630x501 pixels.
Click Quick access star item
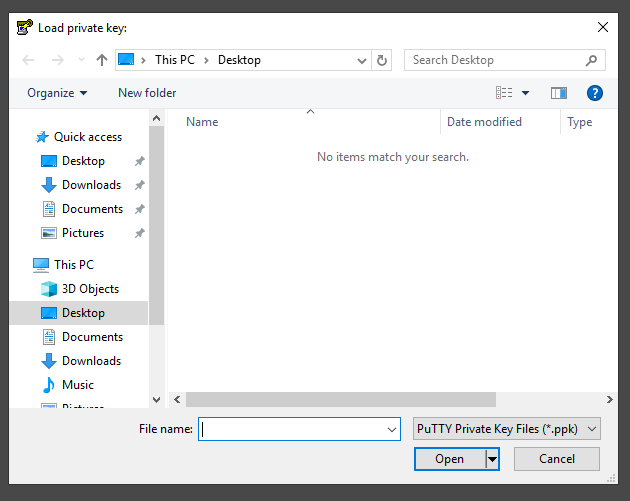coord(87,137)
